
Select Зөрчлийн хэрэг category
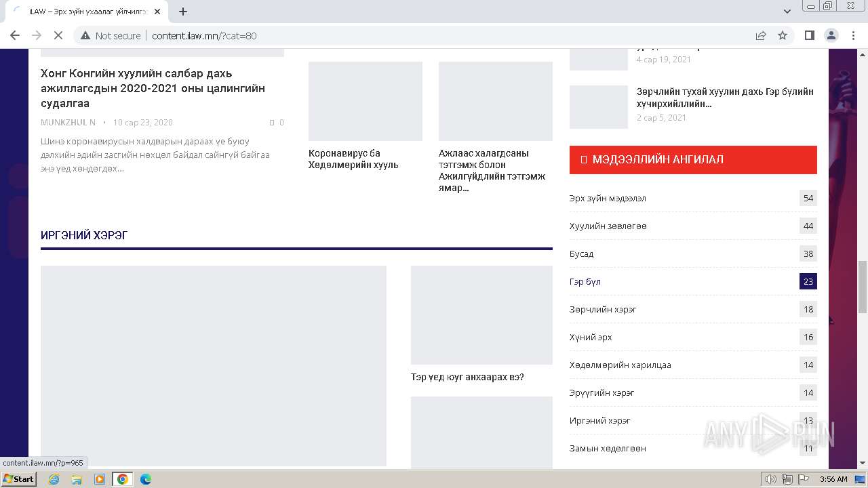(x=603, y=309)
